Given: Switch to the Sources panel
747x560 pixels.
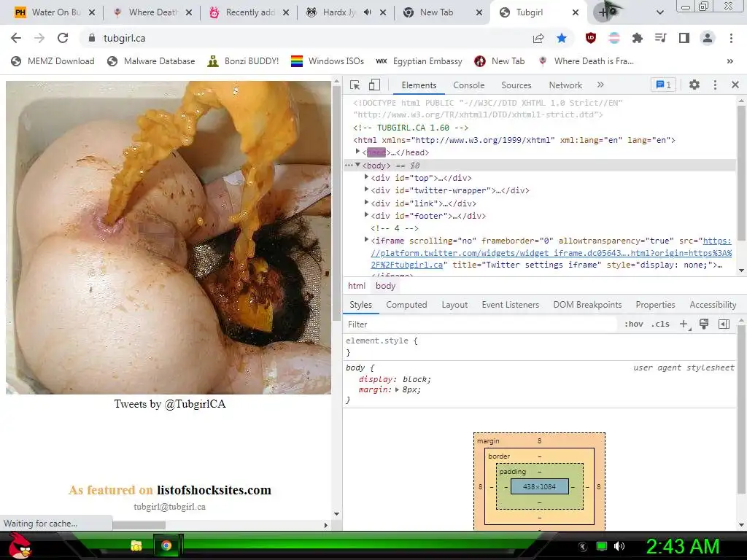Looking at the screenshot, I should [516, 85].
